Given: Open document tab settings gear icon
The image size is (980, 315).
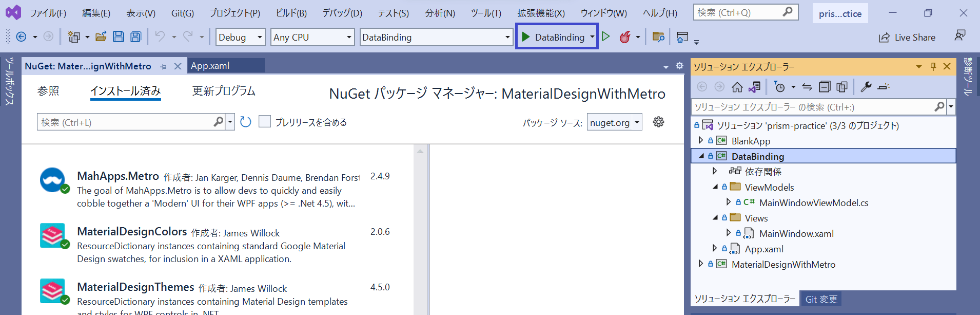Looking at the screenshot, I should (679, 66).
